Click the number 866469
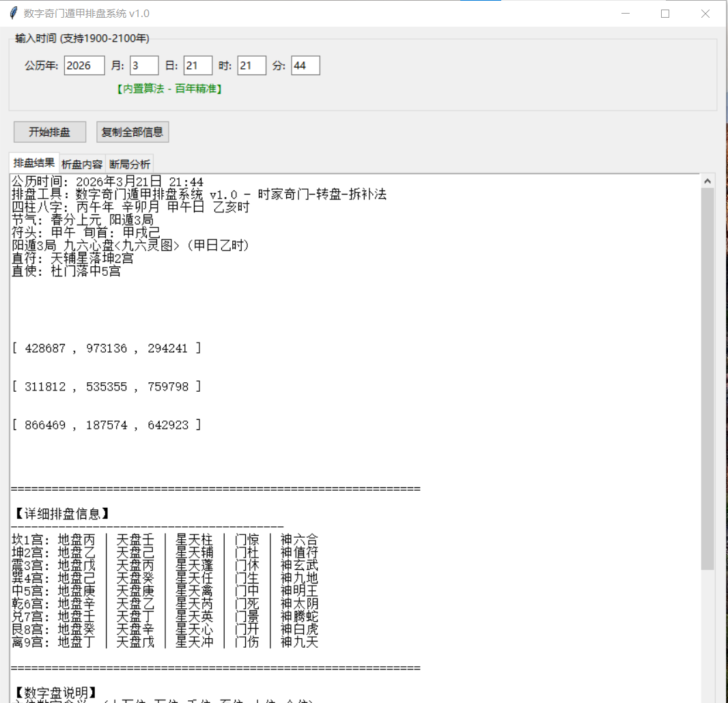Screen dimensions: 728x703 click(45, 425)
